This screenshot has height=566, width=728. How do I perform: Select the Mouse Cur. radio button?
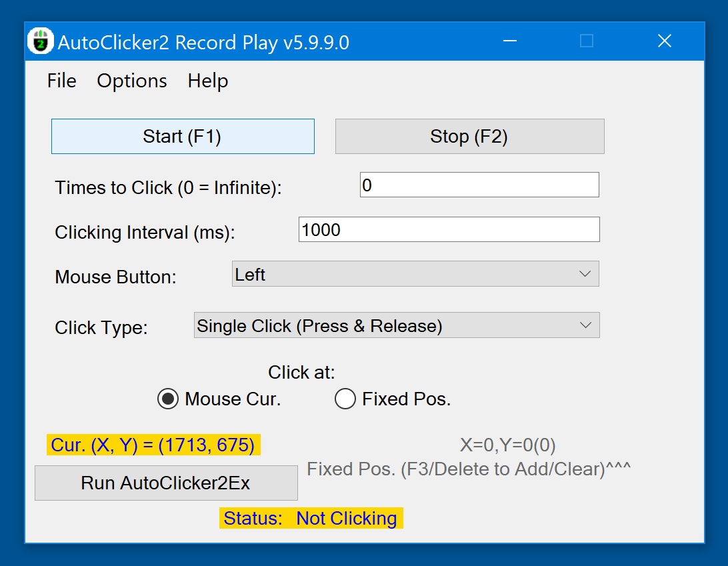(x=167, y=399)
